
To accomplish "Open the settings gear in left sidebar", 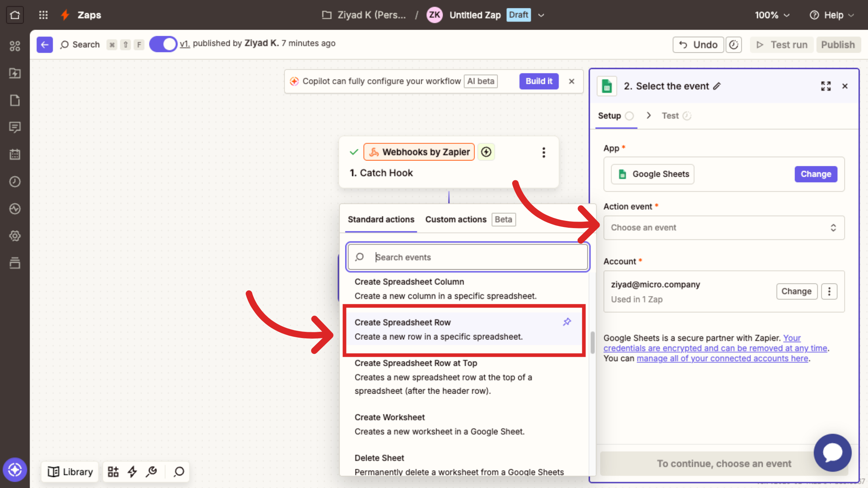I will 15,236.
